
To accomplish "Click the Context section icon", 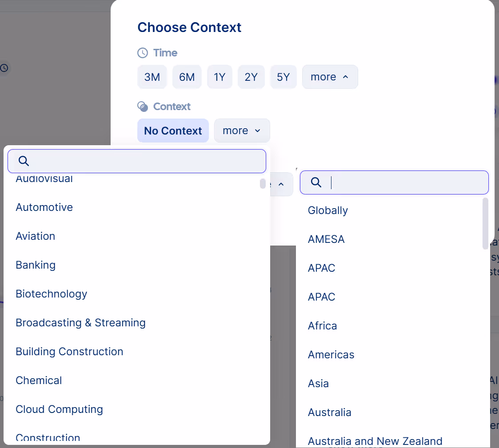I will point(143,107).
